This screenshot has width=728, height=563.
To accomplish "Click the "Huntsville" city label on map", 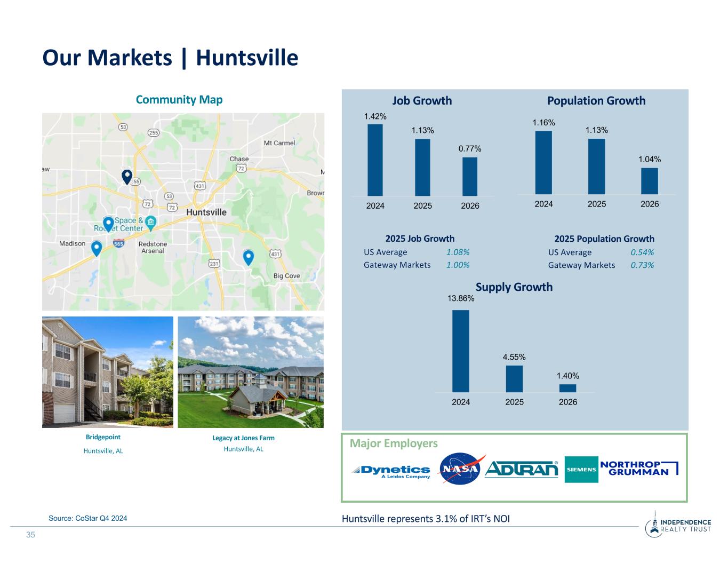I will (x=206, y=212).
